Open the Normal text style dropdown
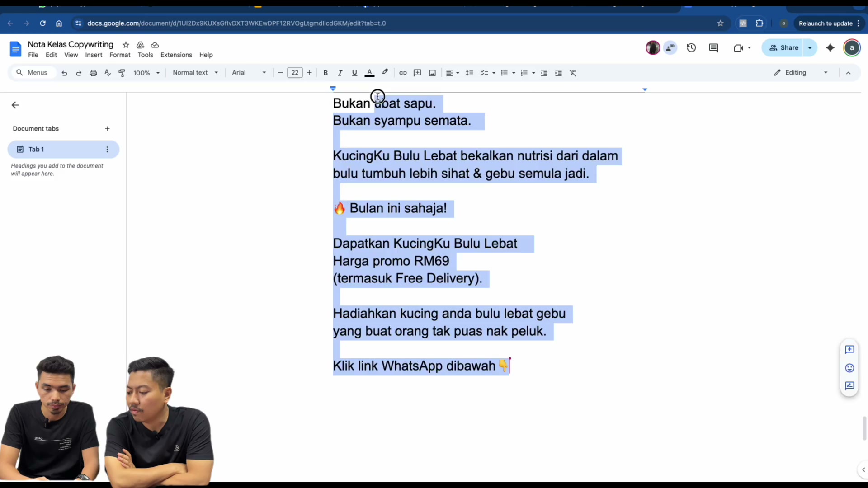Screen dimensions: 868x488 [195, 73]
